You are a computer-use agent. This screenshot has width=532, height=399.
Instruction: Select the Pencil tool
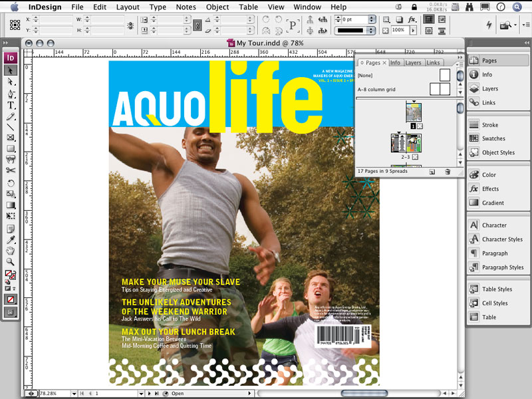coord(11,116)
